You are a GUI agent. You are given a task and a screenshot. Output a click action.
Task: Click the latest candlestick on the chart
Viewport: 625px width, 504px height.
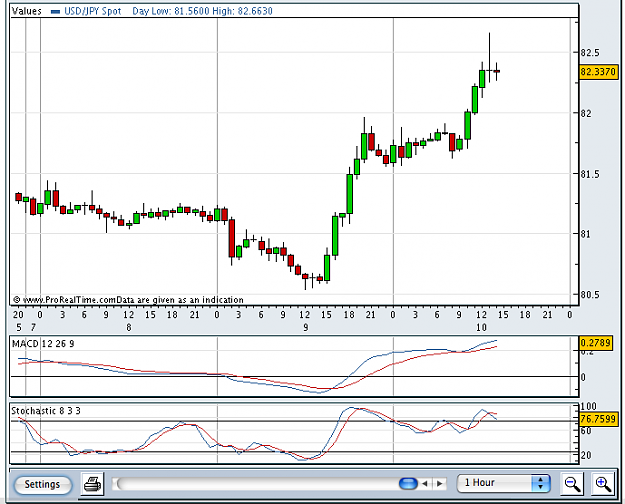pyautogui.click(x=497, y=71)
